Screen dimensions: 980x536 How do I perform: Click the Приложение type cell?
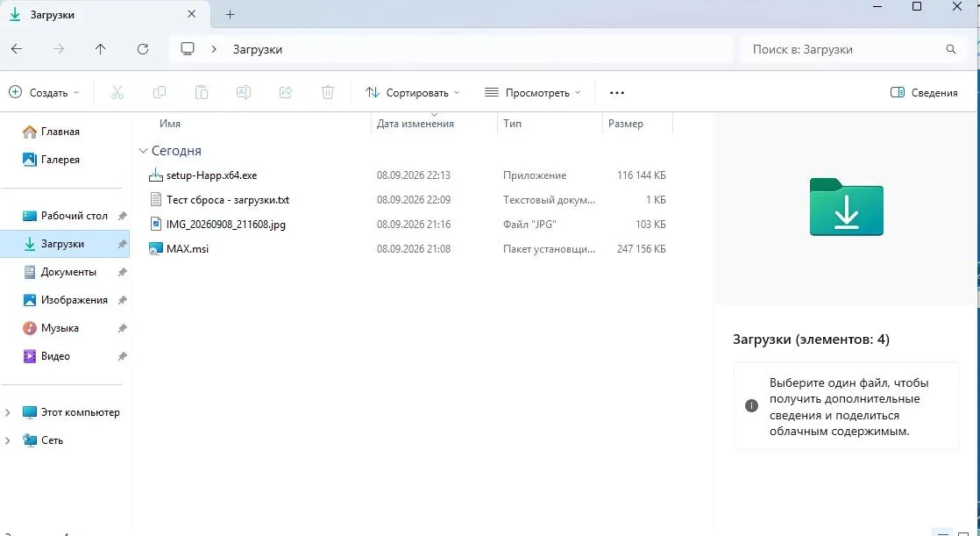535,175
